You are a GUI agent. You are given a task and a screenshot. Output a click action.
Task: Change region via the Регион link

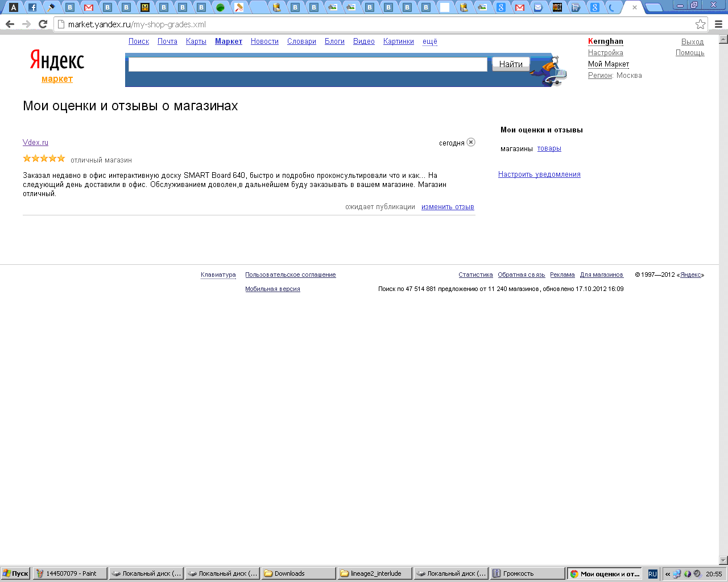click(600, 76)
